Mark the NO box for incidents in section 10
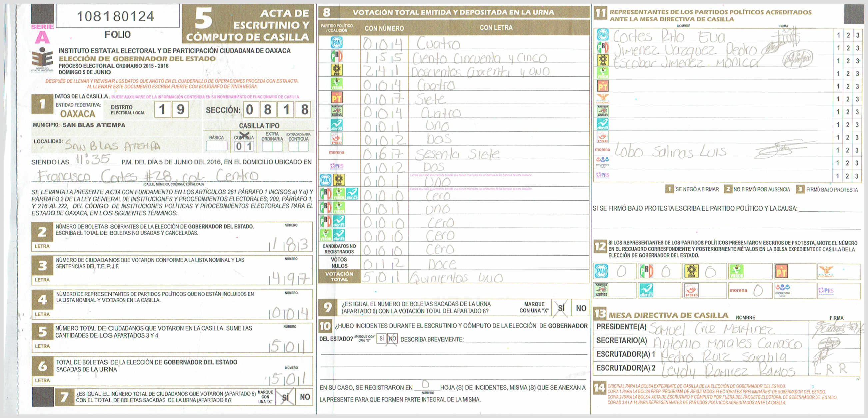 point(392,338)
